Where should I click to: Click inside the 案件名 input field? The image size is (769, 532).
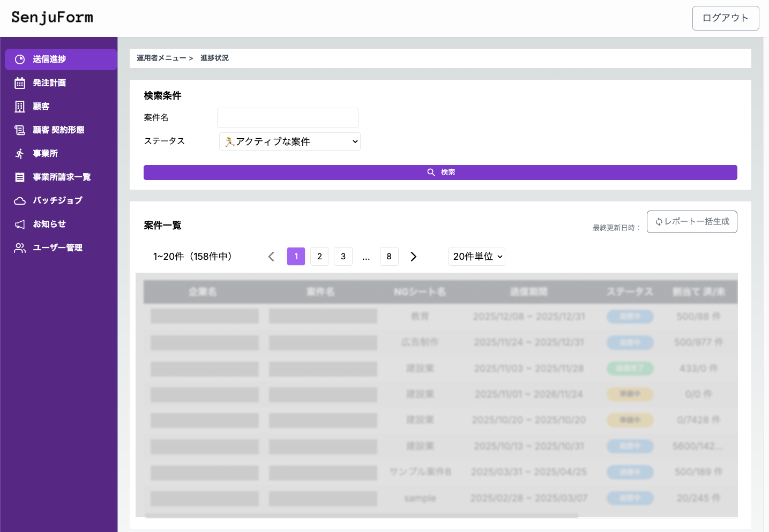287,118
